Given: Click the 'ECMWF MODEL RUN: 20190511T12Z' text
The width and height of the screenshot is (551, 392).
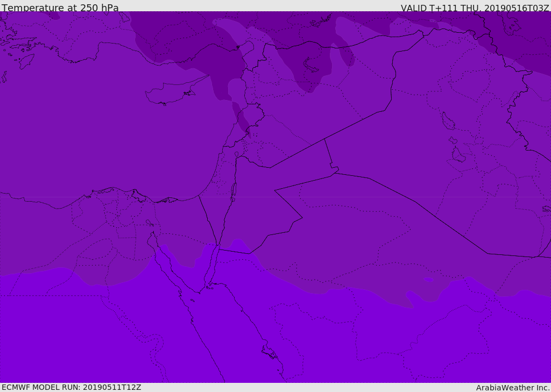Looking at the screenshot, I should coord(72,387).
